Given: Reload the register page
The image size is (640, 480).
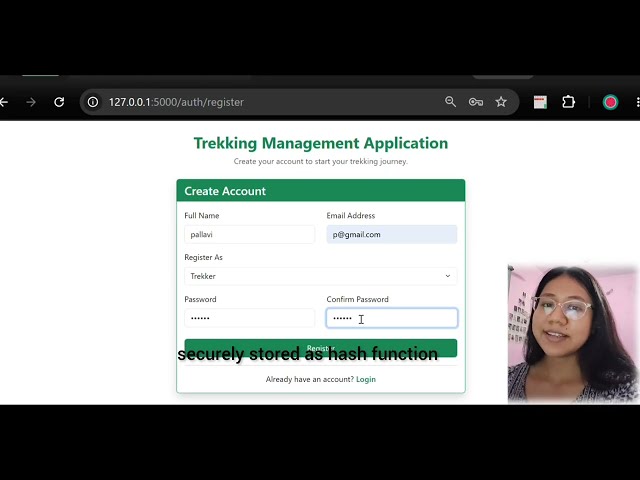Looking at the screenshot, I should tap(59, 102).
